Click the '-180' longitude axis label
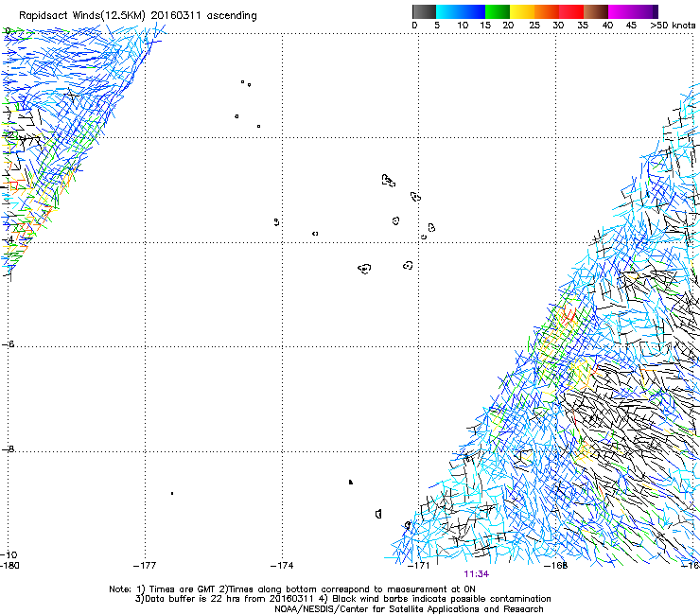The width and height of the screenshot is (700, 615). (9, 566)
